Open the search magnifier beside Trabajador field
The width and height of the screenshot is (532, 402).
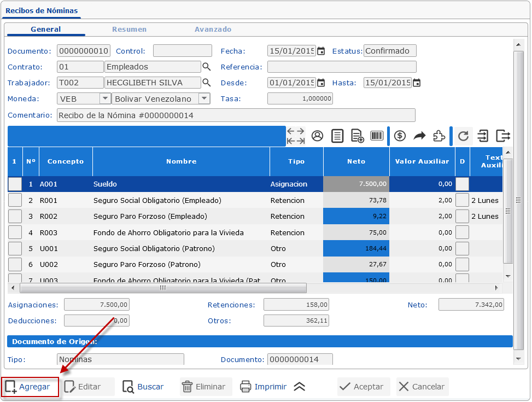point(207,83)
